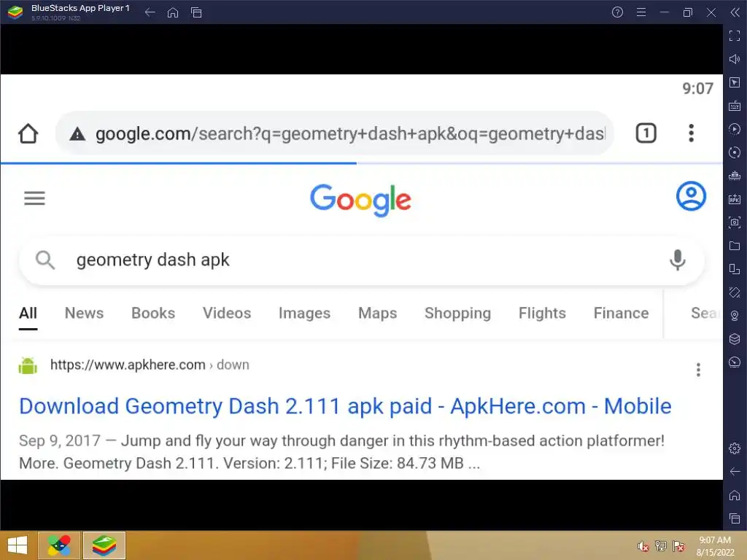Tap the voice search microphone

click(x=678, y=260)
